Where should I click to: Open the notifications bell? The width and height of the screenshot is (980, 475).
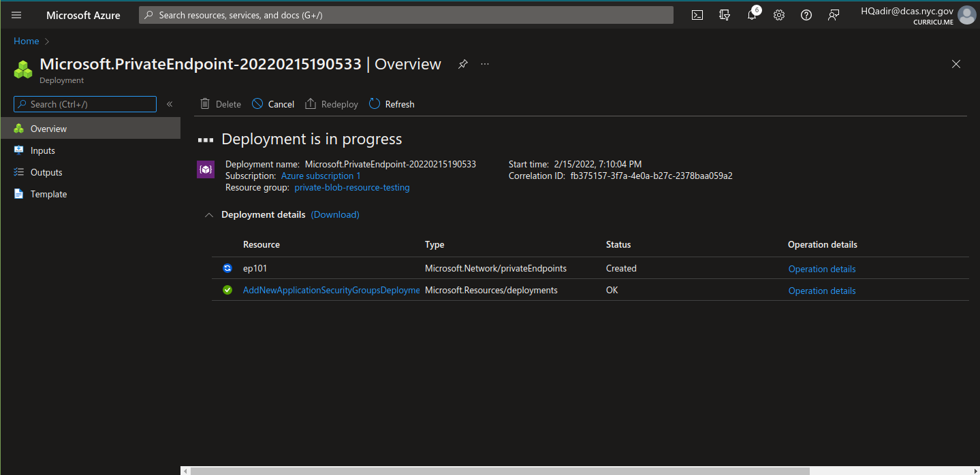[x=752, y=15]
